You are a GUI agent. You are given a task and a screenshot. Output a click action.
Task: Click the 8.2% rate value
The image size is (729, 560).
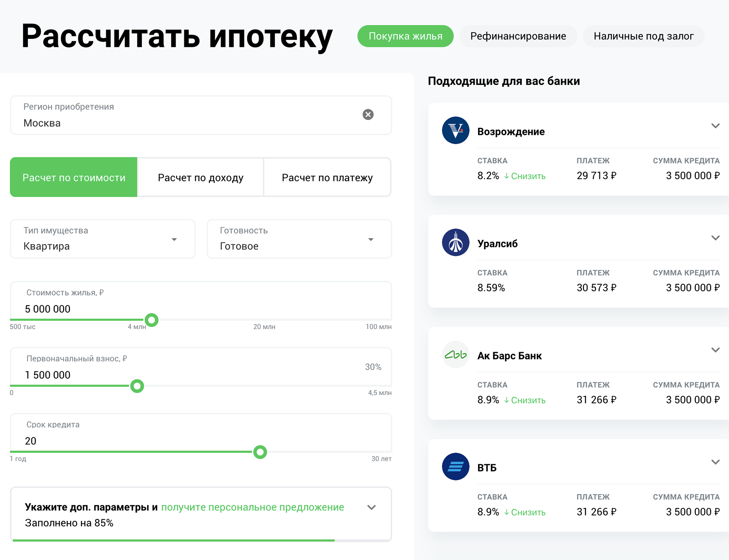[x=488, y=176]
